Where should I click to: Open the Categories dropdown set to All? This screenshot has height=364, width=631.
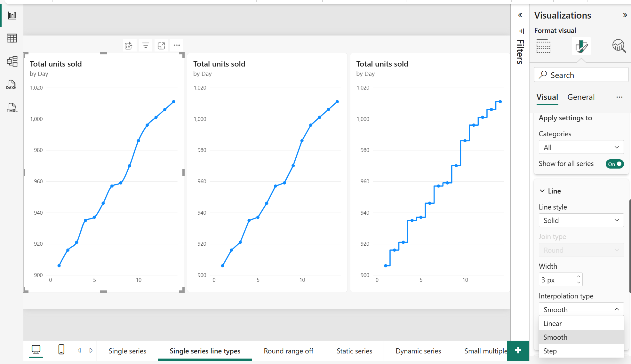pyautogui.click(x=581, y=147)
